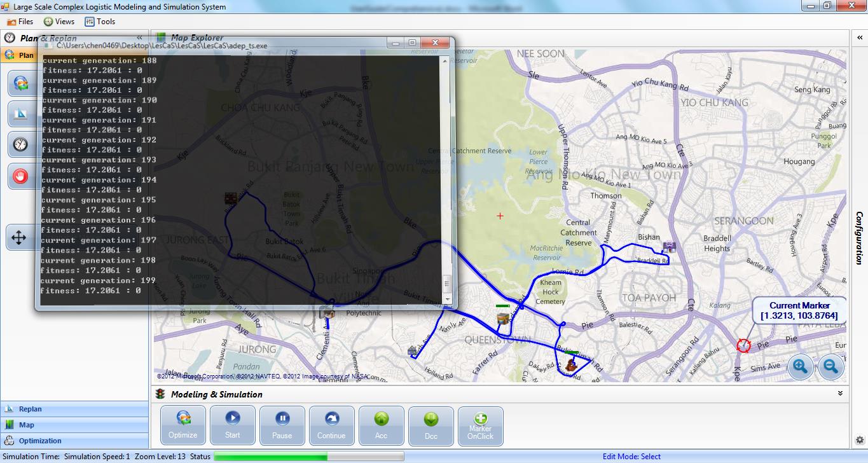
Task: Click the red stop hand icon
Action: (21, 176)
